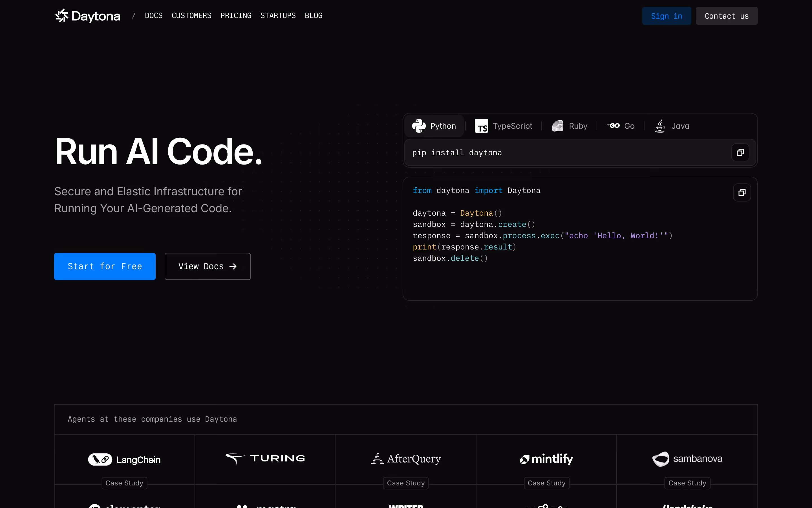Screen dimensions: 812x508
Task: Click the Ruby gem icon
Action: click(557, 126)
